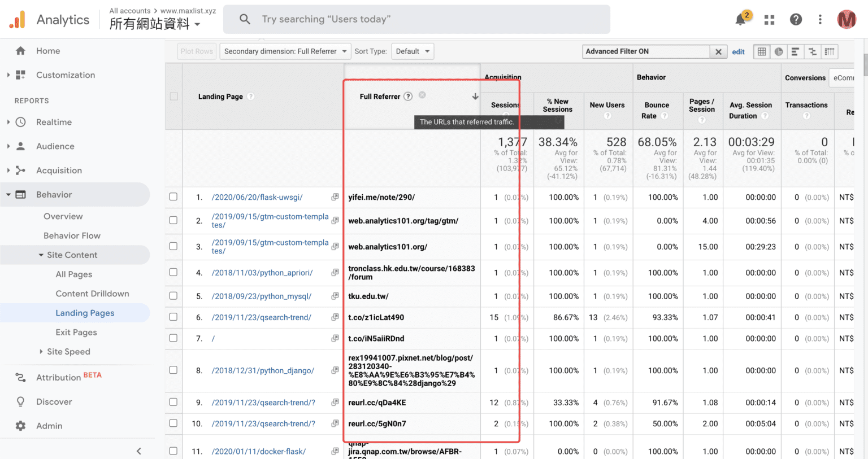Select the pivot table view icon
868x459 pixels.
click(830, 52)
